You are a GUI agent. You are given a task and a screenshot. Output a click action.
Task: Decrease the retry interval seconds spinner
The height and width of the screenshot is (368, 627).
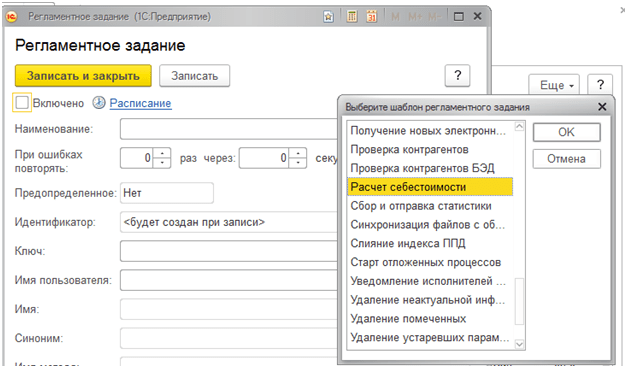pyautogui.click(x=298, y=163)
